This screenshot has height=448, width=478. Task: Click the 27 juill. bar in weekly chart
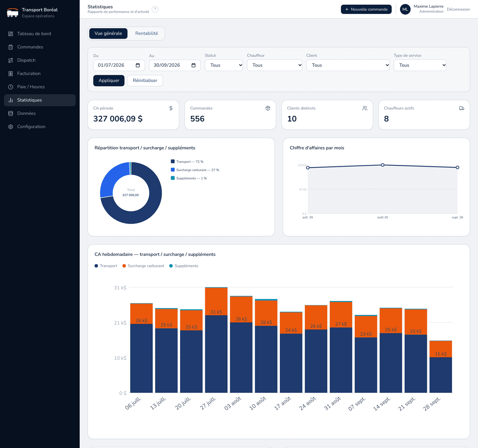click(216, 340)
